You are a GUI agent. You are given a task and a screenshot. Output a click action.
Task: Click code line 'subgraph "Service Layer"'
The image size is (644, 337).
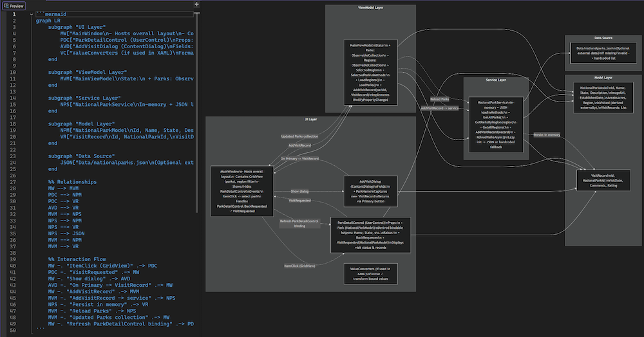(x=84, y=98)
